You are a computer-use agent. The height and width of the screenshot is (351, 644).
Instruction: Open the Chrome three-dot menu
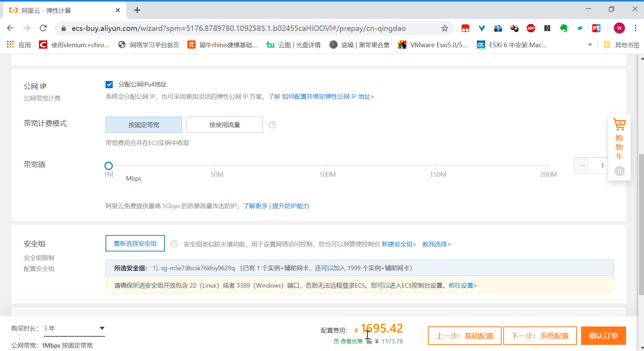tap(636, 28)
